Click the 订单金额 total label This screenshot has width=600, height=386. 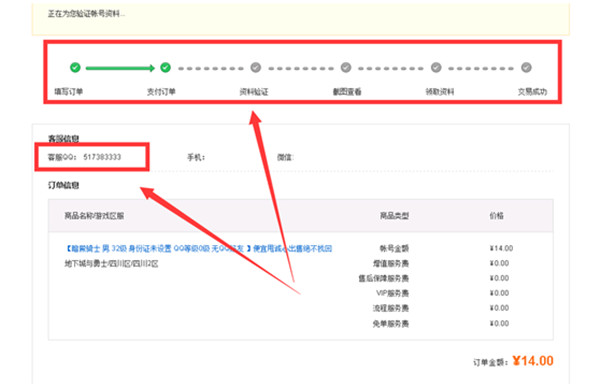[x=491, y=362]
